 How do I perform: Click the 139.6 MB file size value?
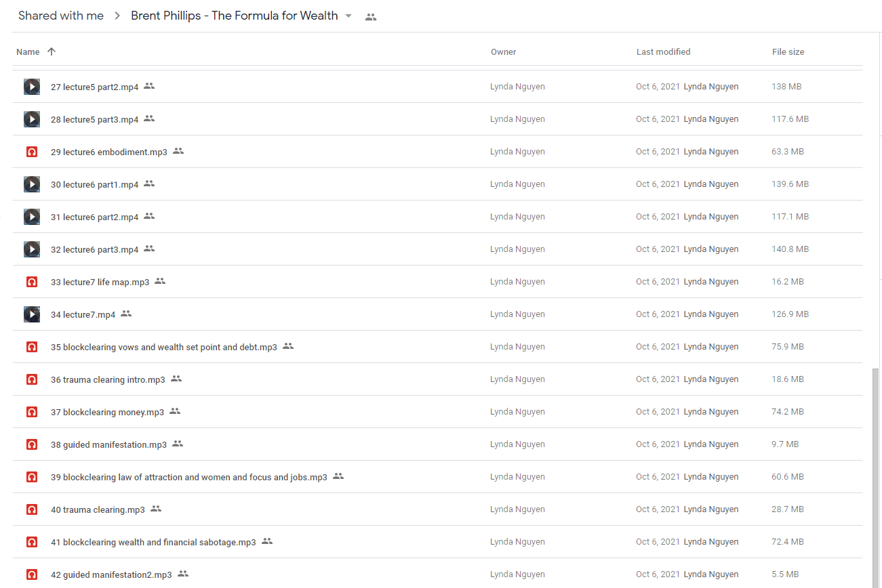click(790, 184)
